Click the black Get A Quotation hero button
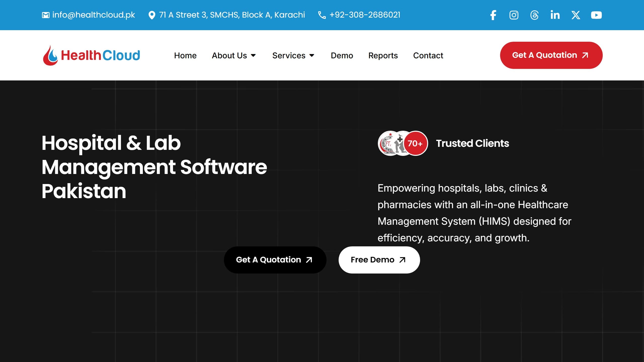Image resolution: width=644 pixels, height=362 pixels. click(275, 260)
